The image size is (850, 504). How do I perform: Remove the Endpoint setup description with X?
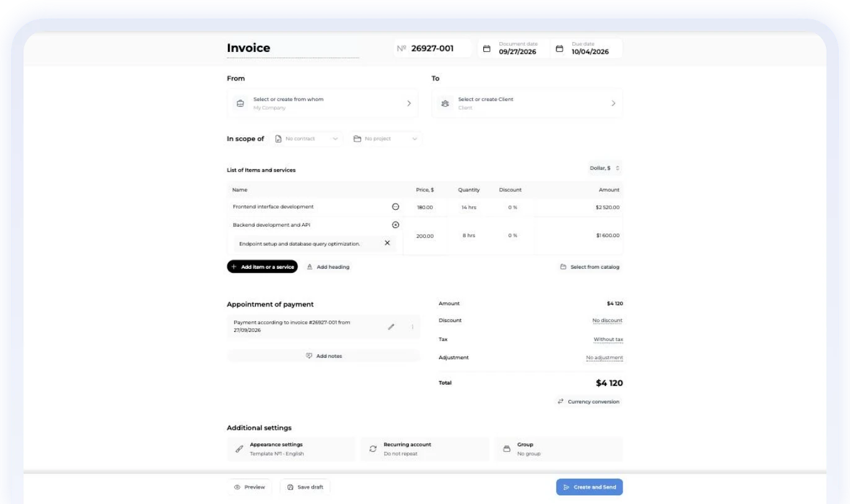pos(387,243)
